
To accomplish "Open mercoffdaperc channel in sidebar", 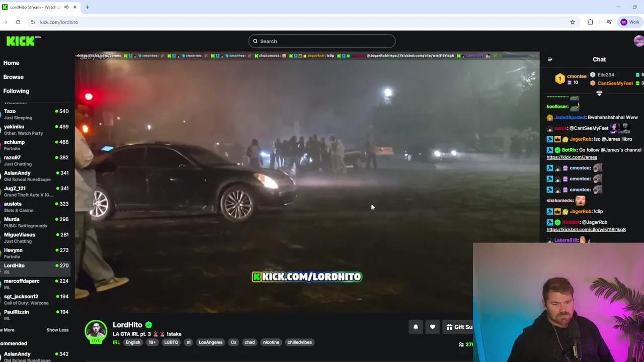I will 35,284.
